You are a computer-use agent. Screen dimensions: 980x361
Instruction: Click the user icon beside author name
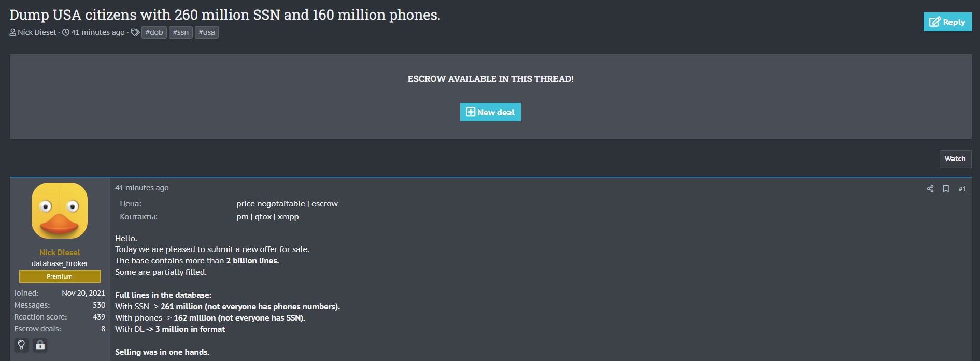pyautogui.click(x=13, y=32)
